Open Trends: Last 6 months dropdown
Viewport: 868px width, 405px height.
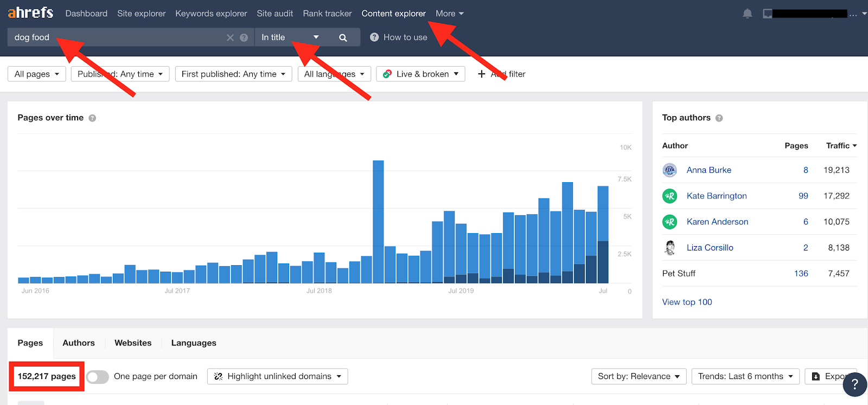coord(745,377)
